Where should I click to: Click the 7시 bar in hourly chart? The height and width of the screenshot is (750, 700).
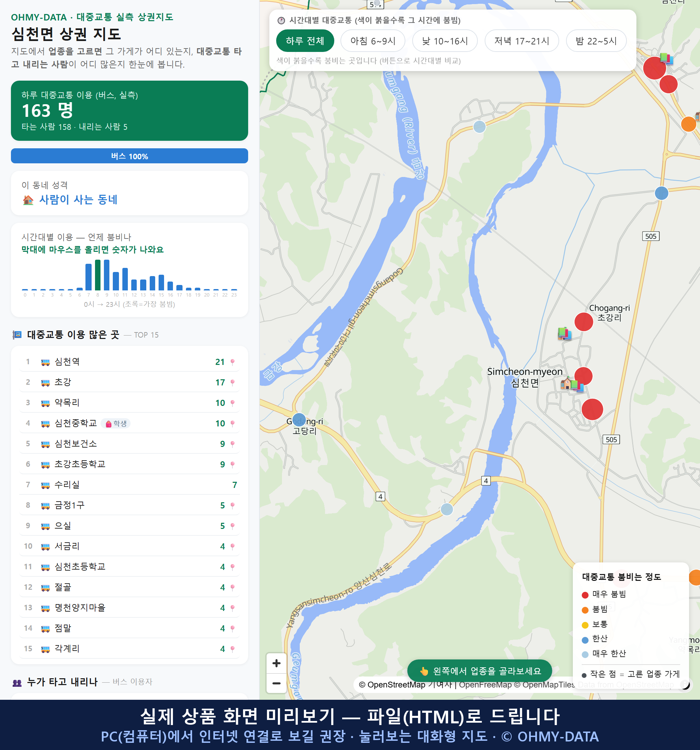click(x=89, y=277)
